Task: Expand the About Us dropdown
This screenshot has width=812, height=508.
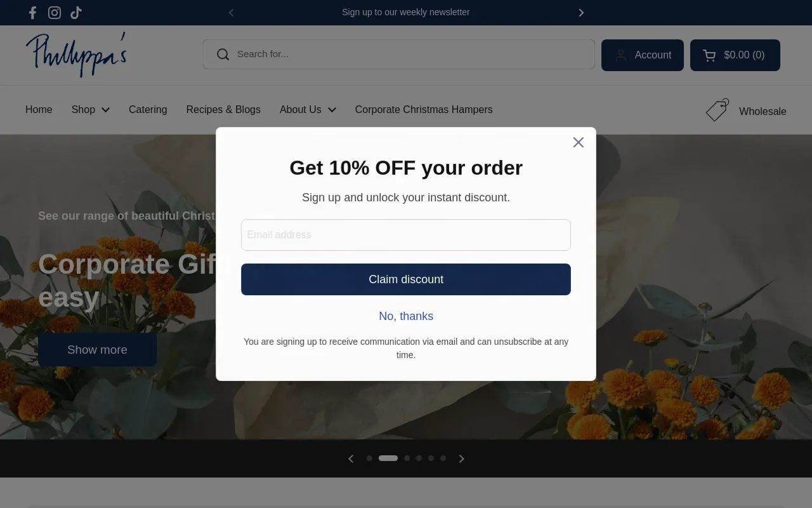Action: (308, 110)
